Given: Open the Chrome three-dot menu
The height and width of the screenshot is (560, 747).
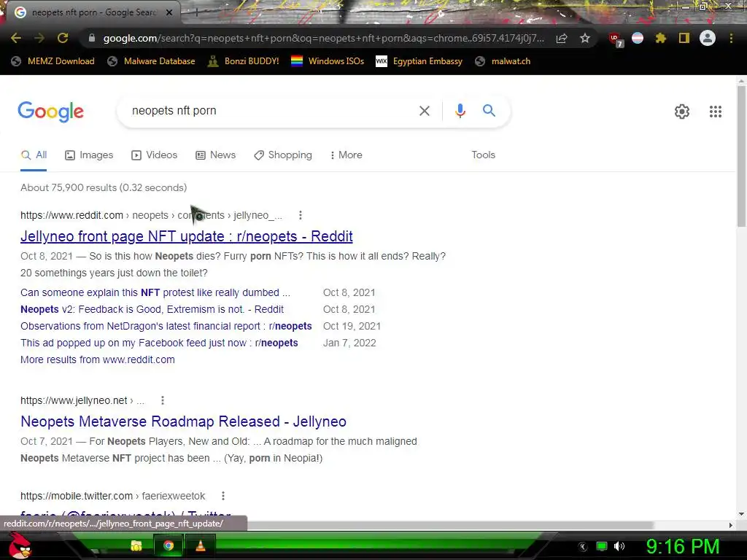Looking at the screenshot, I should coord(731,38).
